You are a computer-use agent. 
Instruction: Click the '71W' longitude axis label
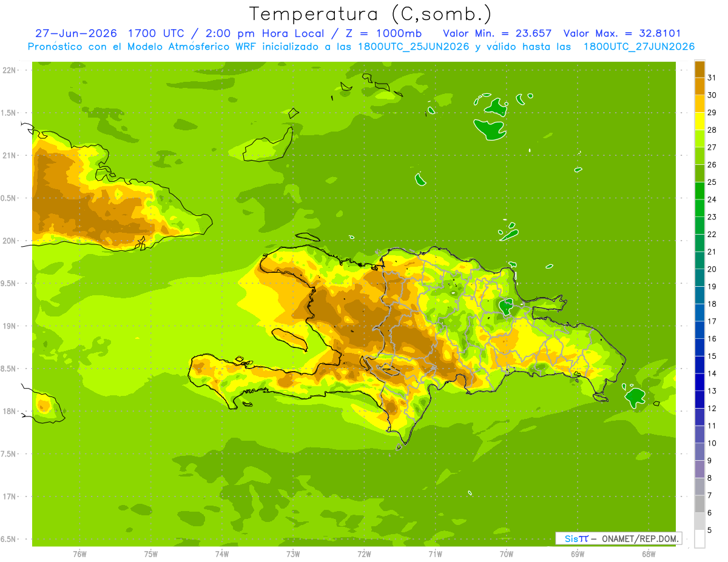pos(435,554)
